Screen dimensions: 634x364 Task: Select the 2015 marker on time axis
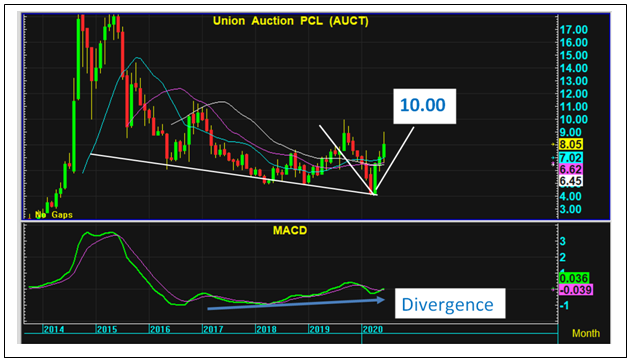click(107, 329)
